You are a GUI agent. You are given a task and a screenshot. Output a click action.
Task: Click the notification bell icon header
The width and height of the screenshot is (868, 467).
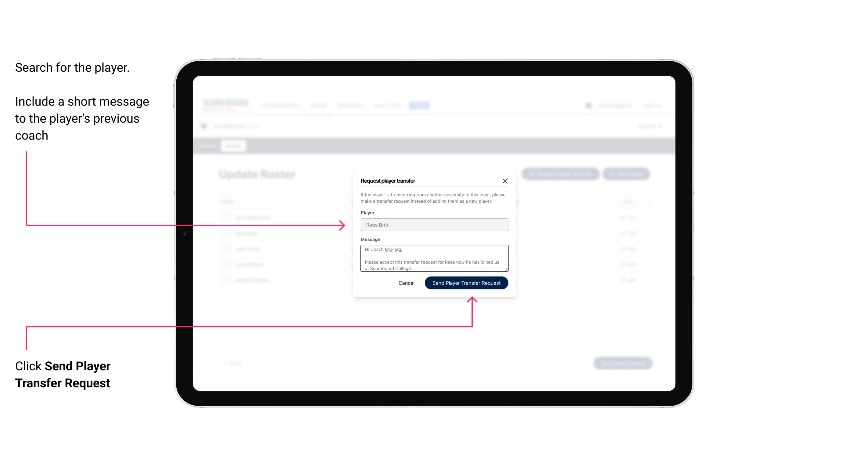pos(588,105)
